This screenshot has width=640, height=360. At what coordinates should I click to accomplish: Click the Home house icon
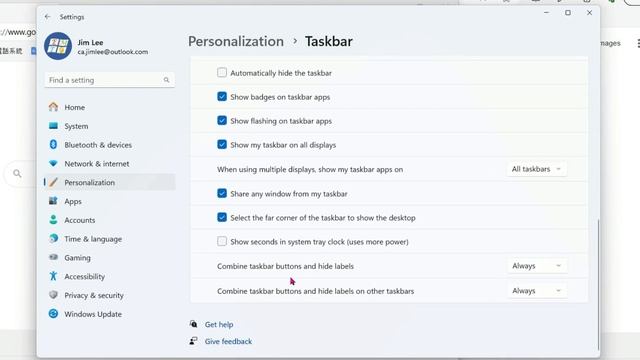[53, 107]
